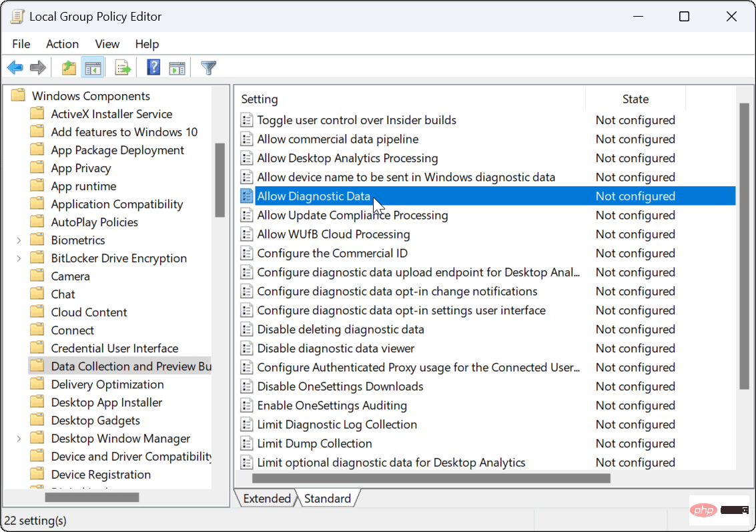Select App runtime in the tree

click(84, 186)
